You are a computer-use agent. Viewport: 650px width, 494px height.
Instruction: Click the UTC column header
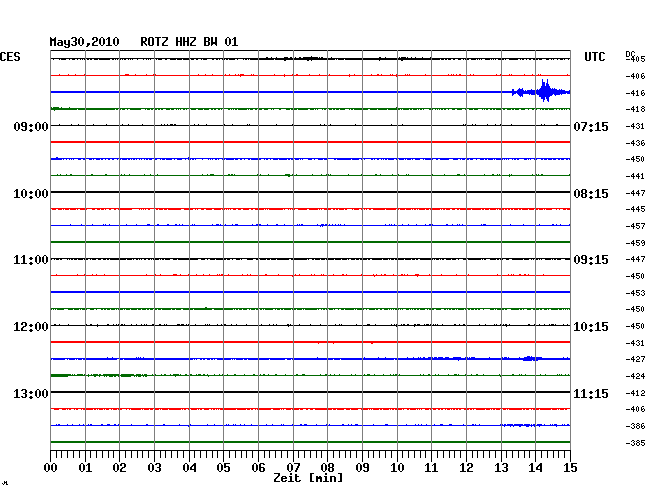tap(594, 57)
